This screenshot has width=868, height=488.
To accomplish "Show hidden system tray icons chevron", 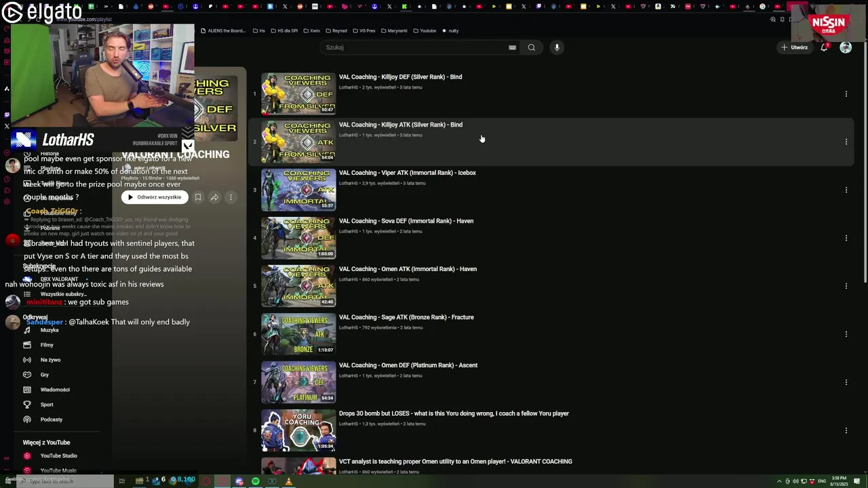I will coord(779,481).
